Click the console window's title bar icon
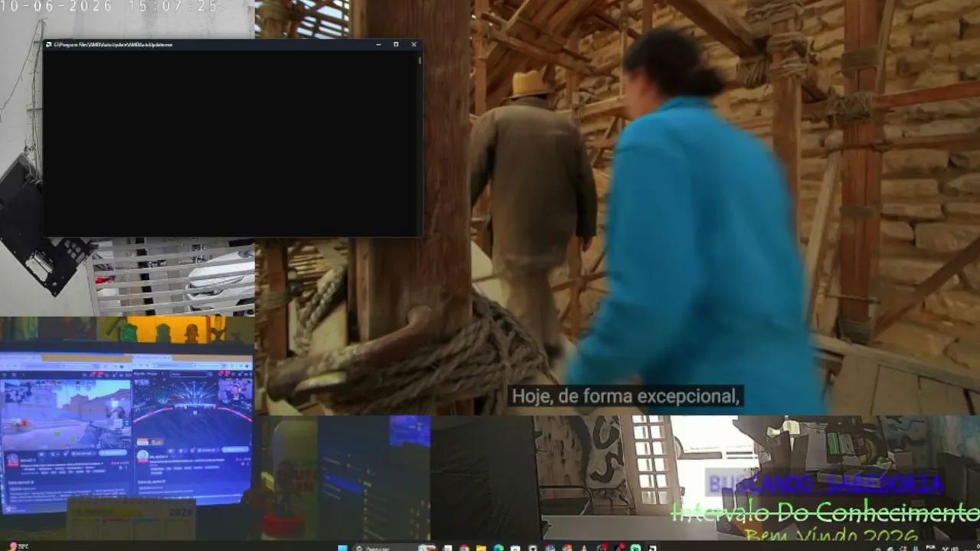The height and width of the screenshot is (551, 980). (x=49, y=44)
